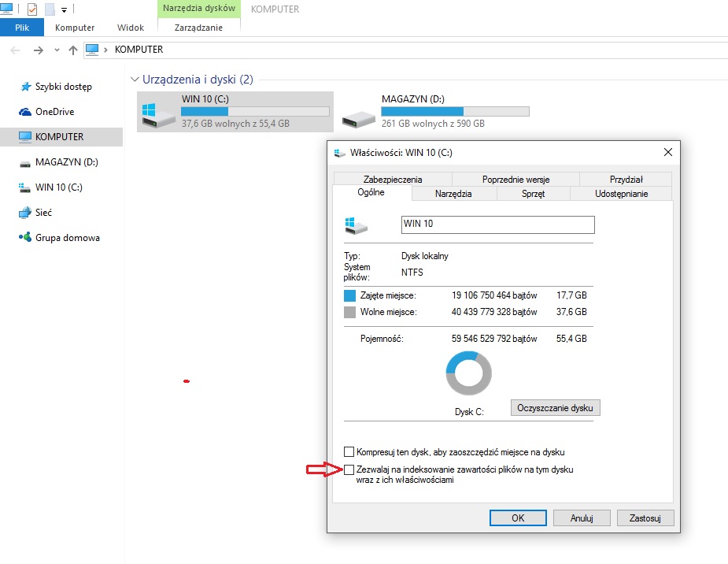Viewport: 728px width, 564px height.
Task: Switch to the Widok ribbon tab
Action: pos(131,28)
